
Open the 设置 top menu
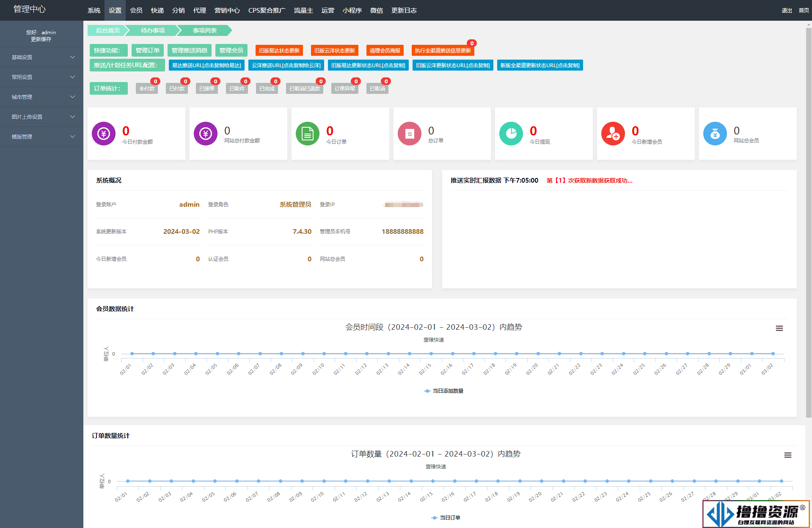pos(115,10)
